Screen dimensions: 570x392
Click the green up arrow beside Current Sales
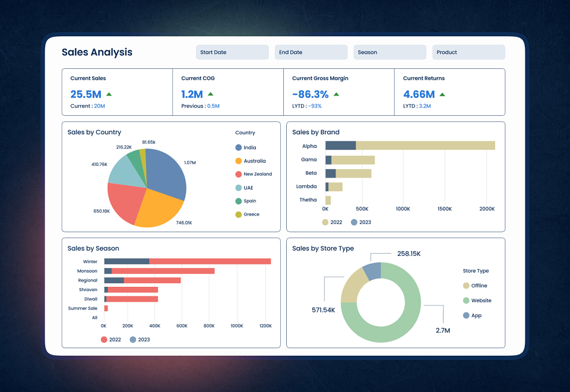point(109,94)
